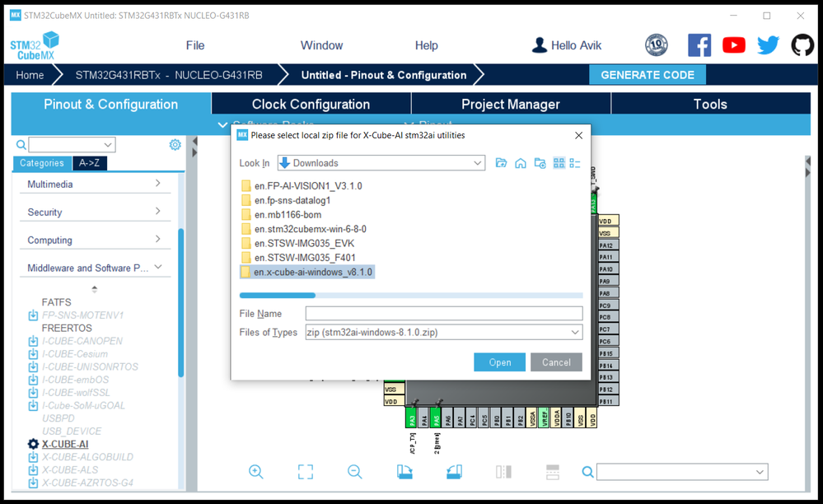Create a new folder in the file dialog
The image size is (823, 504).
tap(540, 163)
